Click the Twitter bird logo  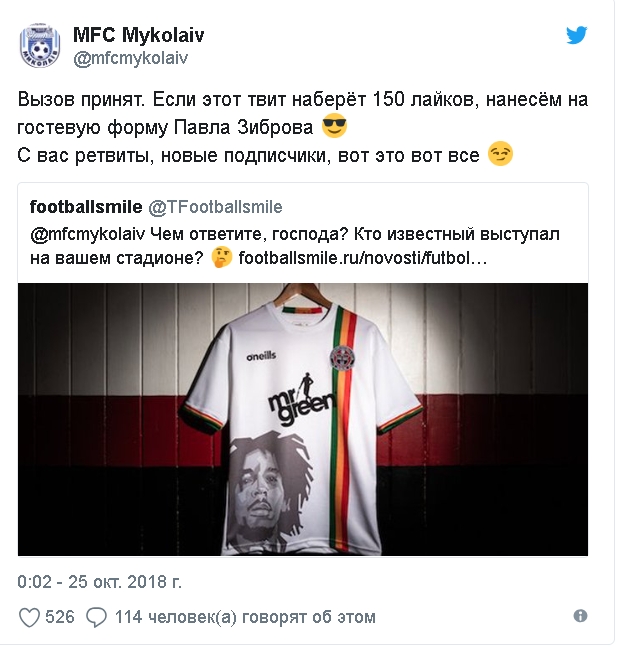click(x=577, y=35)
